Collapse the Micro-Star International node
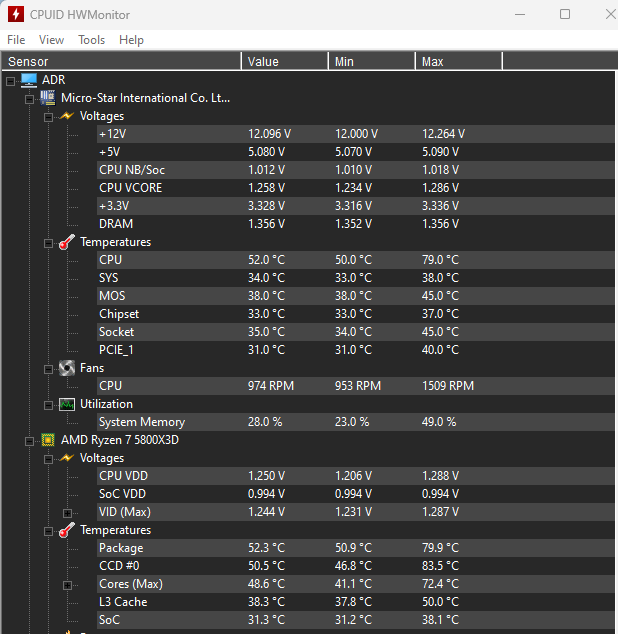This screenshot has height=634, width=618. point(29,99)
